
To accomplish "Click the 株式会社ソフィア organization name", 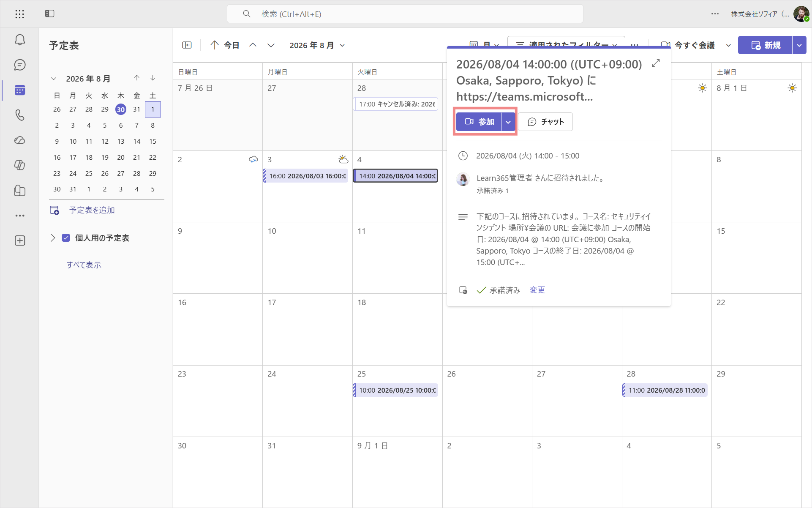I will [x=760, y=14].
